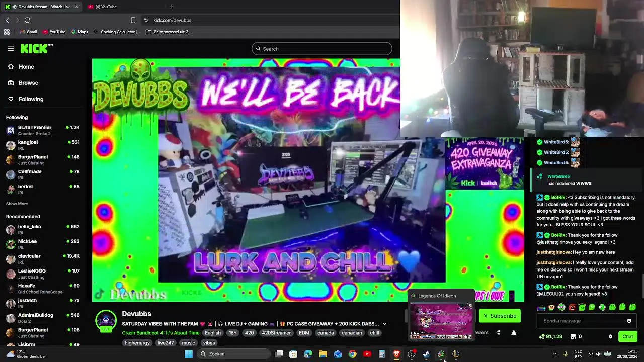Screen dimensions: 644x362
Task: Open the volume tray icon
Action: 599,354
